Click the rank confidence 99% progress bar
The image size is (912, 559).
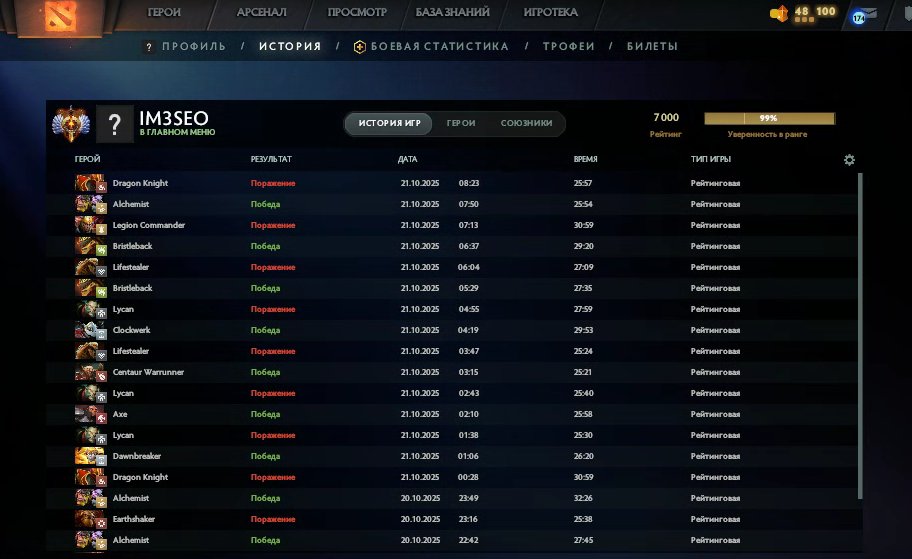pyautogui.click(x=768, y=118)
